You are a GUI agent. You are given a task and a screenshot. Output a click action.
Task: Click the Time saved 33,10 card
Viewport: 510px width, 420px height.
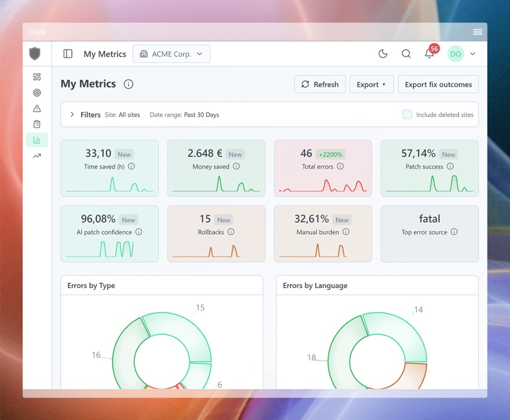tap(110, 168)
